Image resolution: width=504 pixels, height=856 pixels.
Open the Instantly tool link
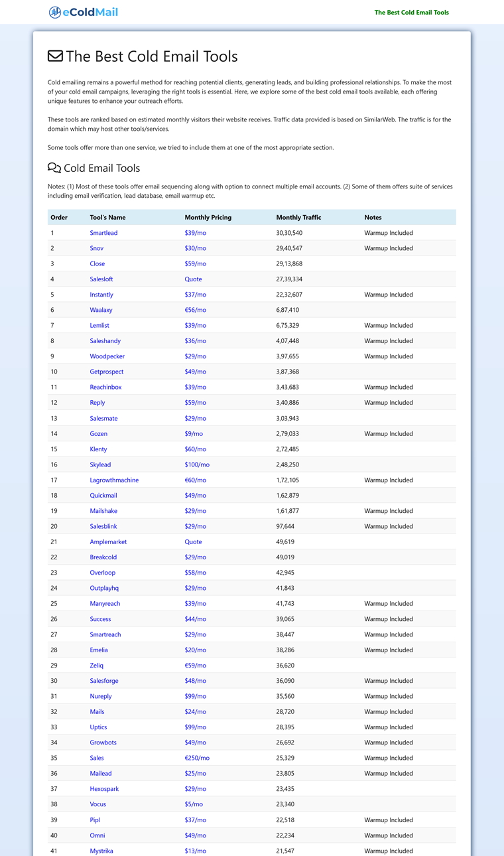tap(101, 295)
